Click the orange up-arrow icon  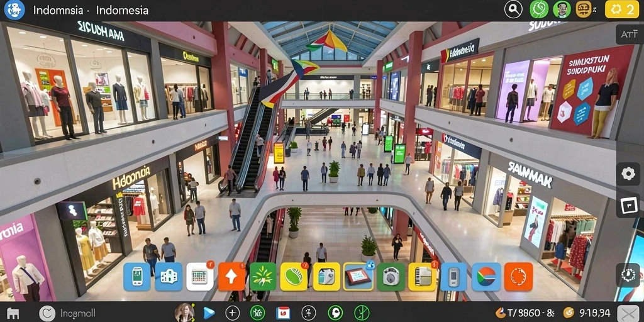pyautogui.click(x=231, y=277)
